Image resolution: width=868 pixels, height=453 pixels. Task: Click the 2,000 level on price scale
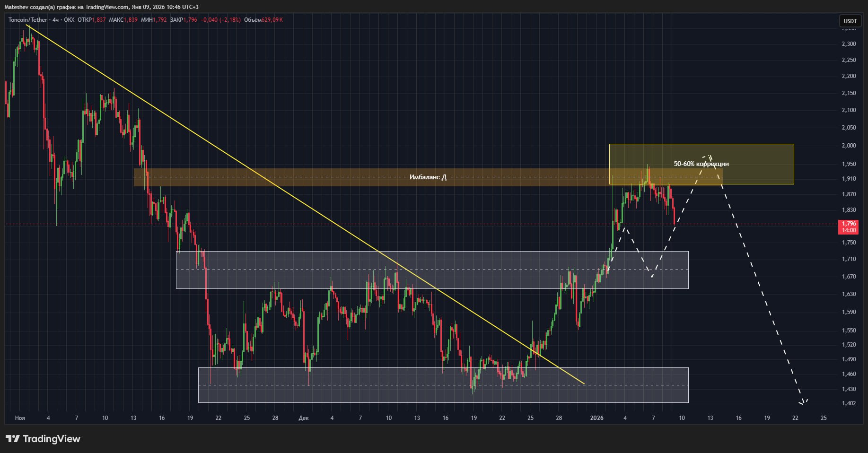pyautogui.click(x=849, y=146)
